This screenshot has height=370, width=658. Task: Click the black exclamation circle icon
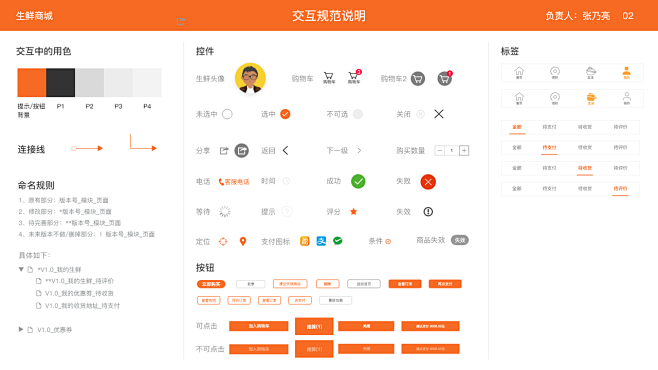point(428,211)
